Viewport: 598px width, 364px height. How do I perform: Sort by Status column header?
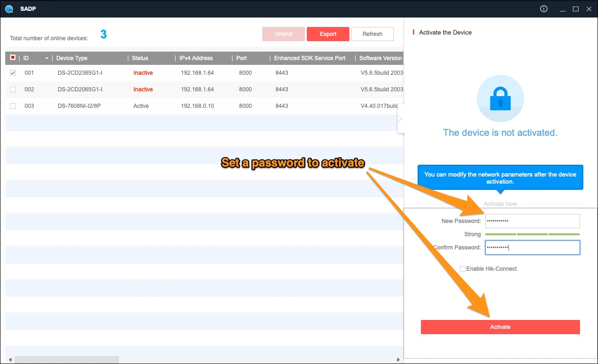[x=140, y=58]
